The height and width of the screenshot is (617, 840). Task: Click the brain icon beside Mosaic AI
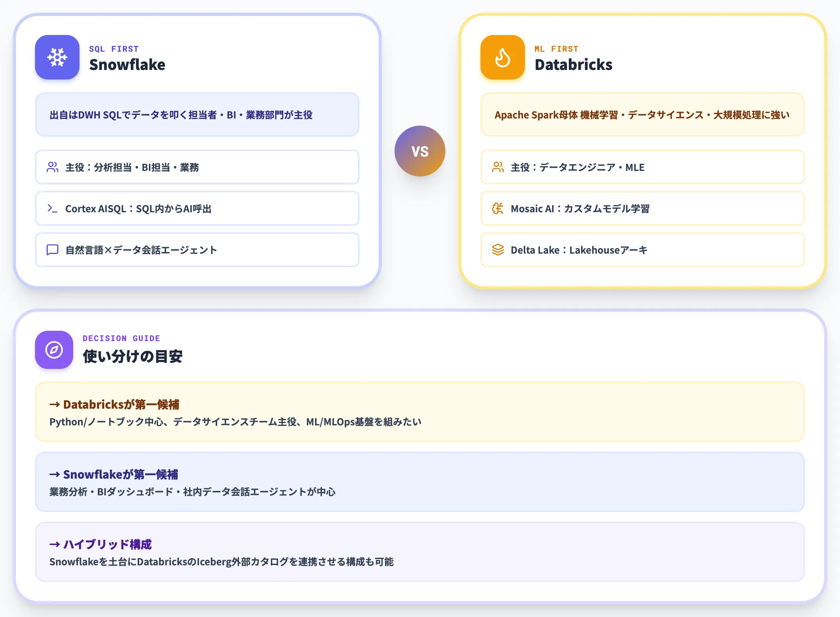coord(498,208)
